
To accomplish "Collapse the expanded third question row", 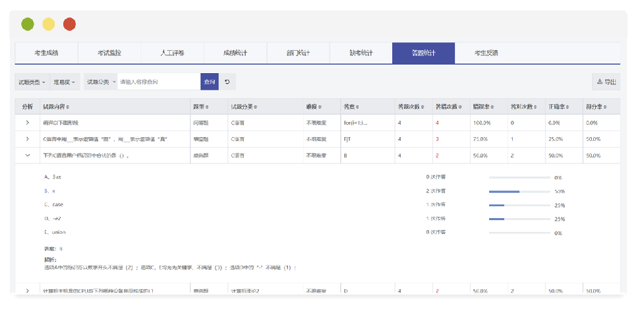I will 27,156.
